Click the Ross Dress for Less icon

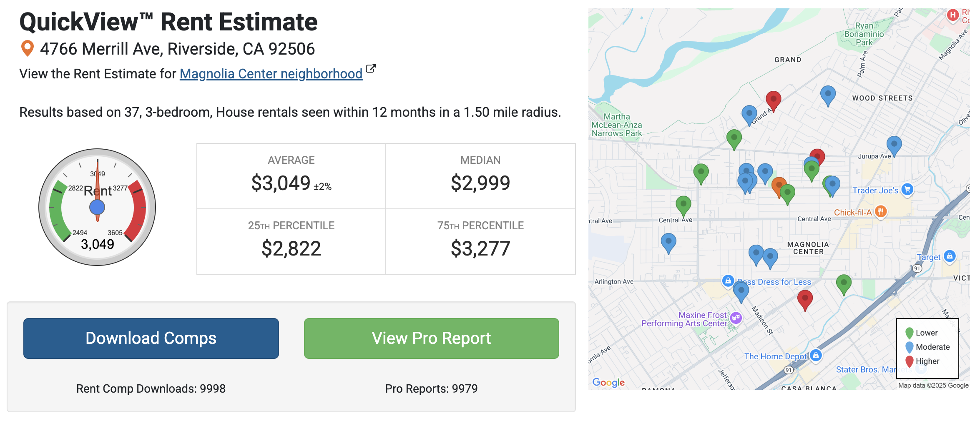pyautogui.click(x=728, y=281)
